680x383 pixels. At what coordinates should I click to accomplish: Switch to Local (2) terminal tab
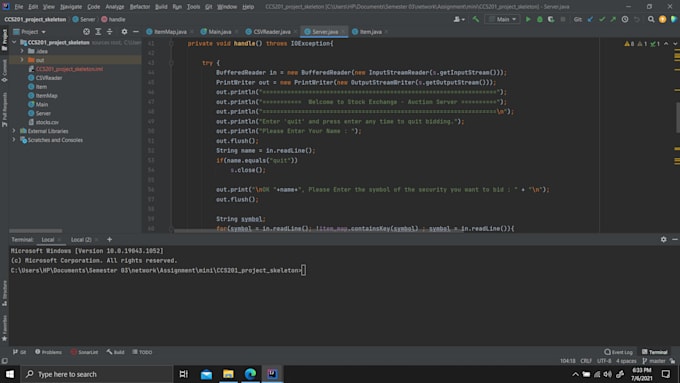(81, 239)
